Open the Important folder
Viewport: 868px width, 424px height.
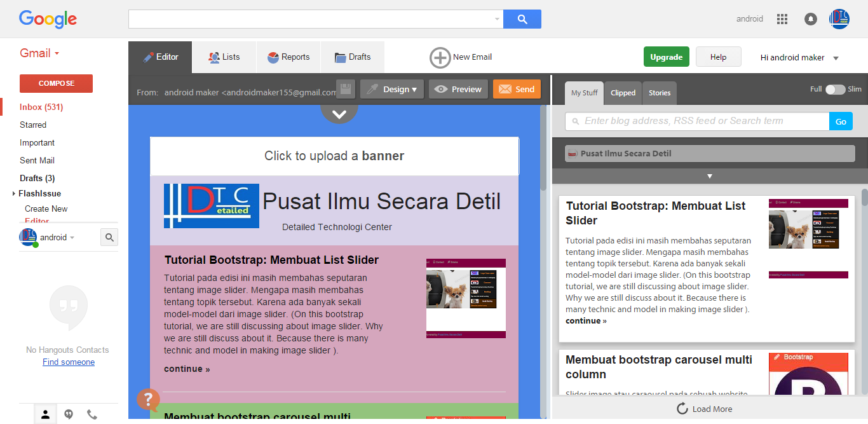click(x=37, y=143)
